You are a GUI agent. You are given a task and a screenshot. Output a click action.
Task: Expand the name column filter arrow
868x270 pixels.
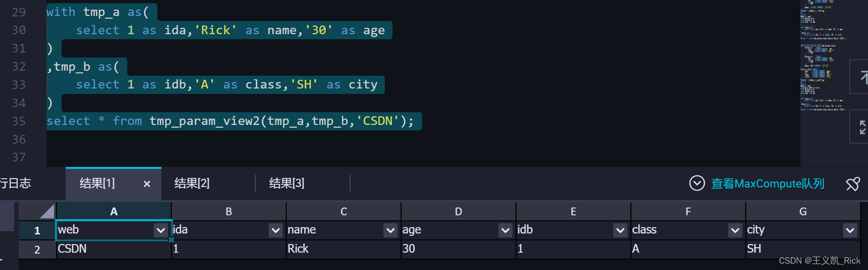coord(390,230)
